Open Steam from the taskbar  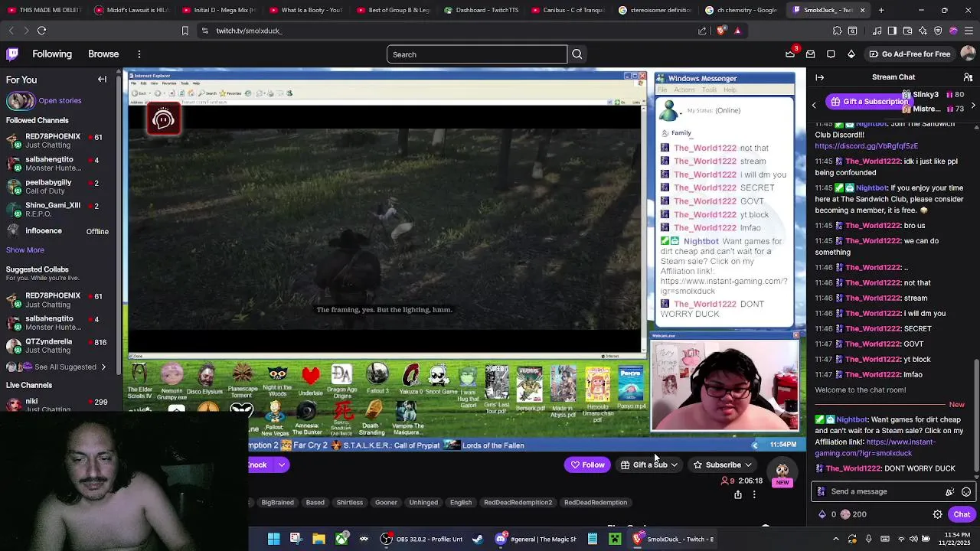click(x=478, y=539)
